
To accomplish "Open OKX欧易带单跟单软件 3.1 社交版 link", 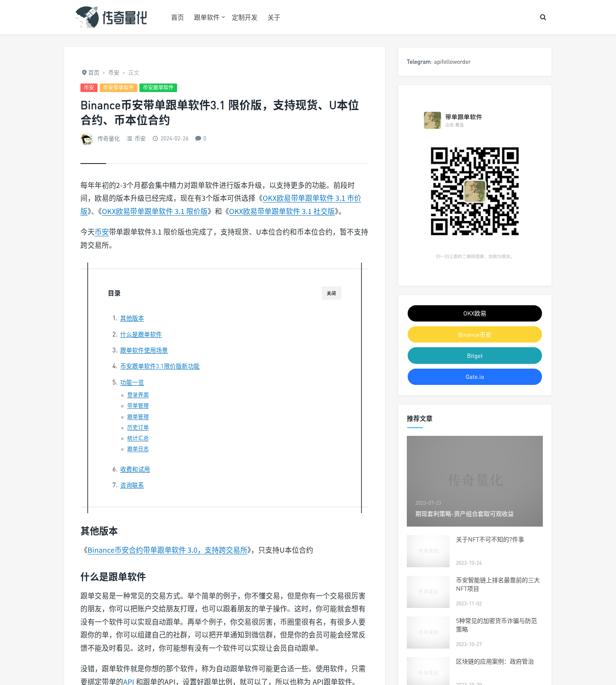I will point(282,211).
